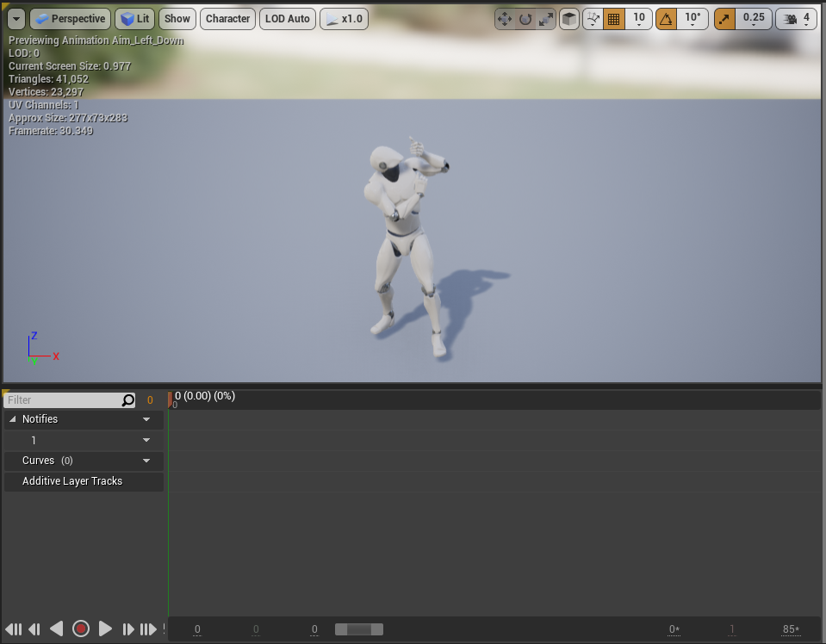
Task: Jump to the last frame
Action: pyautogui.click(x=148, y=629)
